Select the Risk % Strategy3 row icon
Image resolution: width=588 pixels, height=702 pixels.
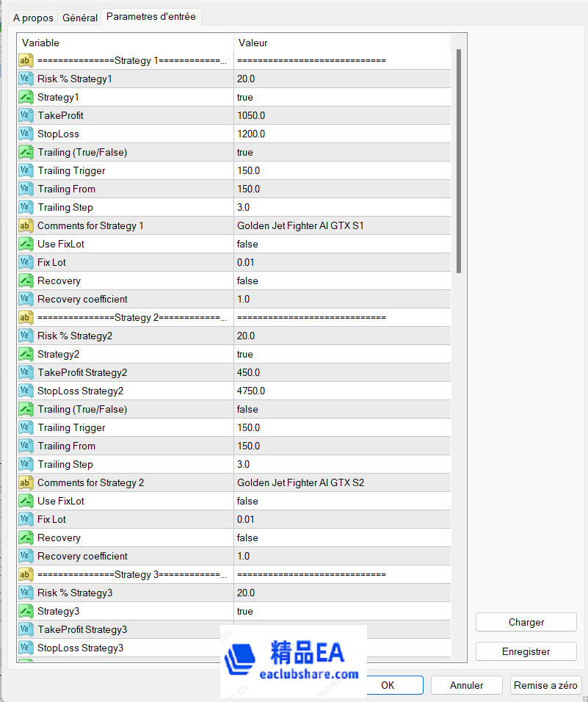[26, 593]
